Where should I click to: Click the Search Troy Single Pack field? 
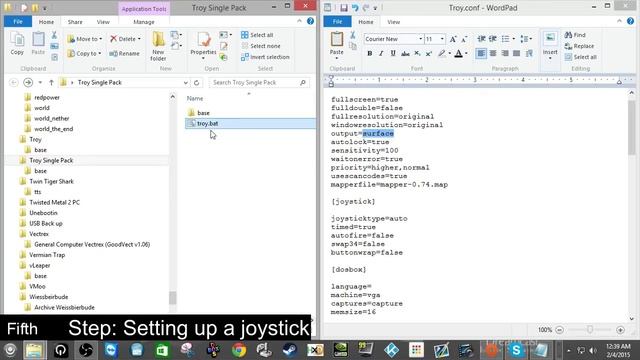pyautogui.click(x=259, y=82)
